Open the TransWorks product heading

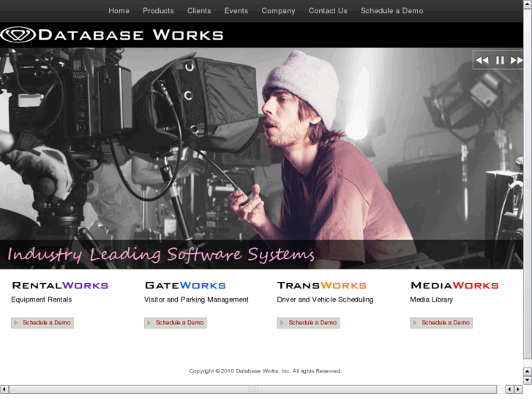point(321,286)
